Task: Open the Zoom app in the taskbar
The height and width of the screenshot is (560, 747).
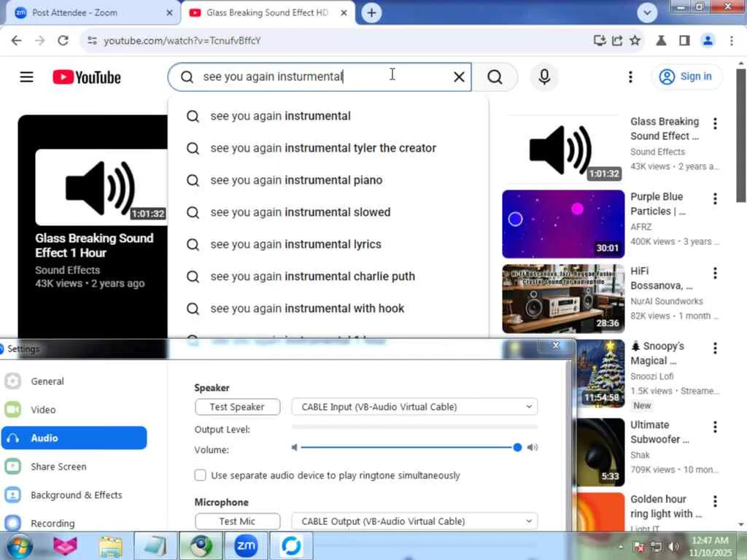Action: [247, 545]
